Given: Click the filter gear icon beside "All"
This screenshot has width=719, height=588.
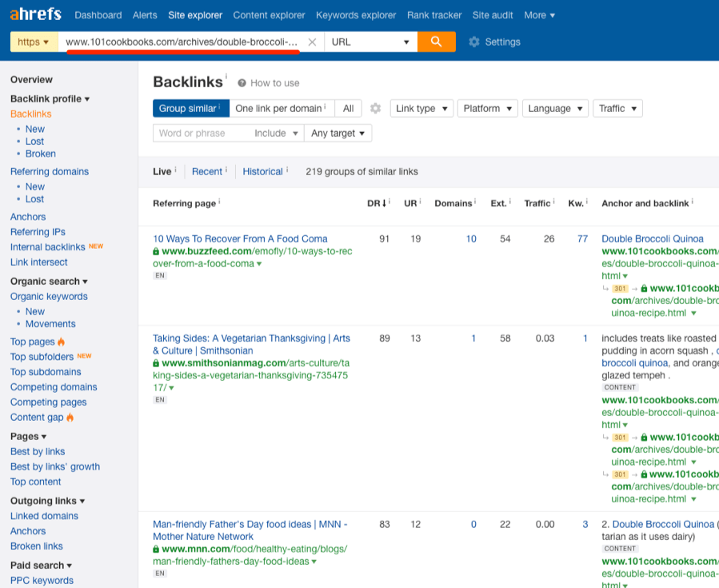Looking at the screenshot, I should [x=375, y=108].
